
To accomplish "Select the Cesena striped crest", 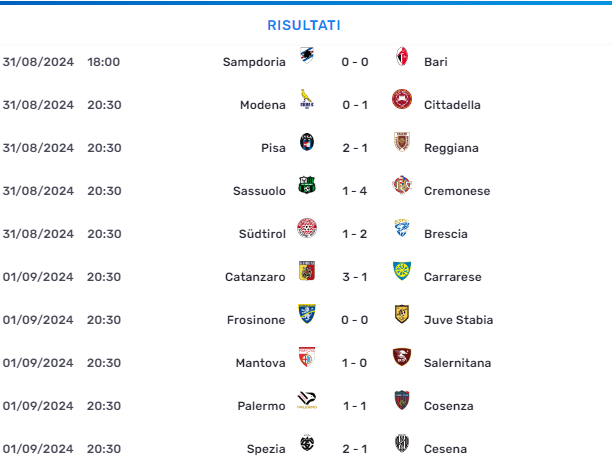I will point(402,443).
